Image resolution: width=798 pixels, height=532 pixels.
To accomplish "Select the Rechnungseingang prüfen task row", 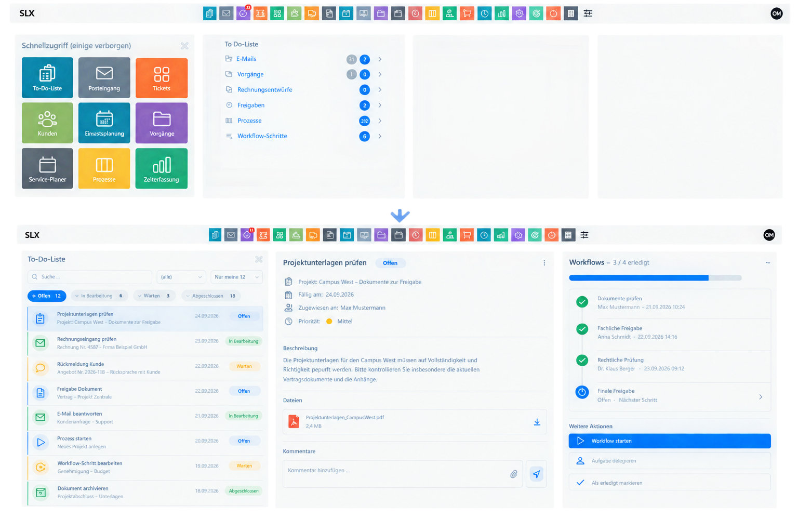I will click(x=145, y=343).
